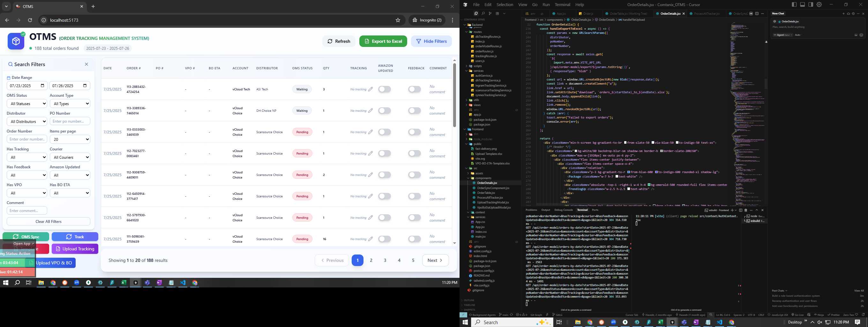Split the terminal in Cursor panel
The height and width of the screenshot is (327, 868).
(x=741, y=210)
